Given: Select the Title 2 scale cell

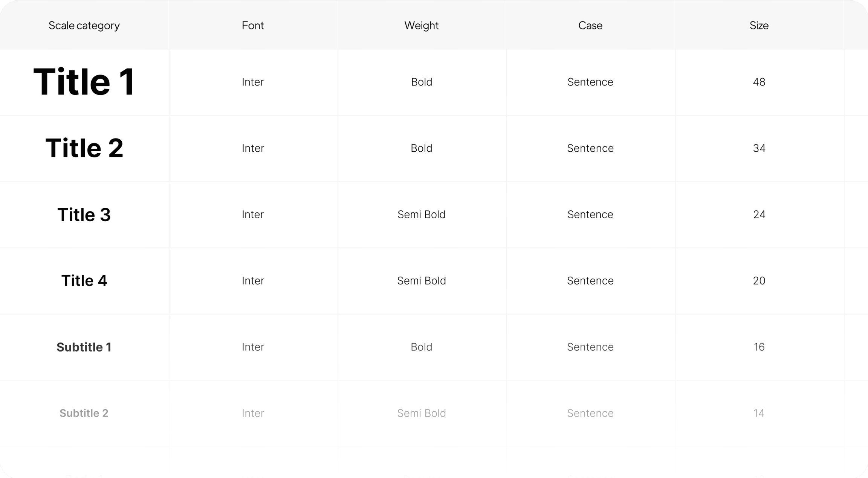Looking at the screenshot, I should point(84,148).
